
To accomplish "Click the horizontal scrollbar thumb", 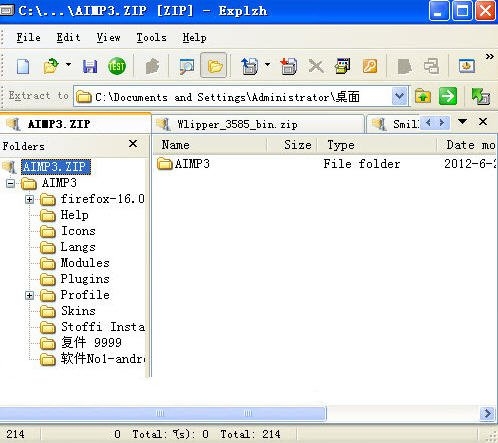I will pyautogui.click(x=163, y=414).
